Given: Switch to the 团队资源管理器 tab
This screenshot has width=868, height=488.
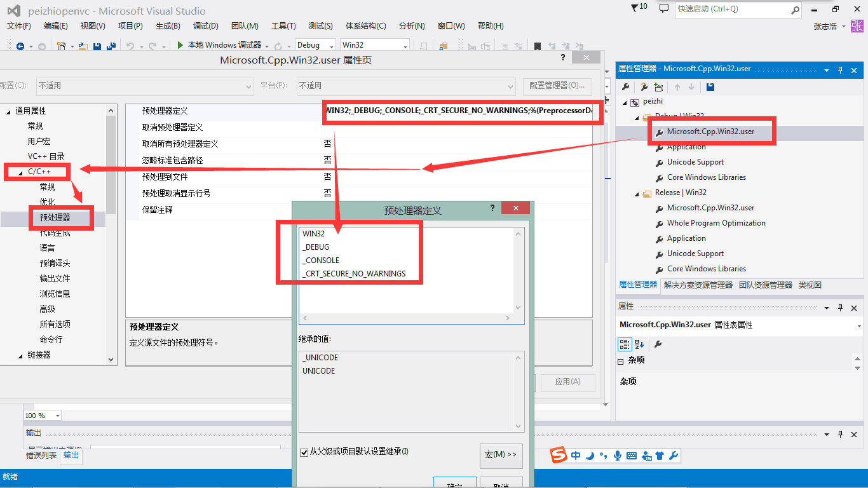Looking at the screenshot, I should (766, 285).
